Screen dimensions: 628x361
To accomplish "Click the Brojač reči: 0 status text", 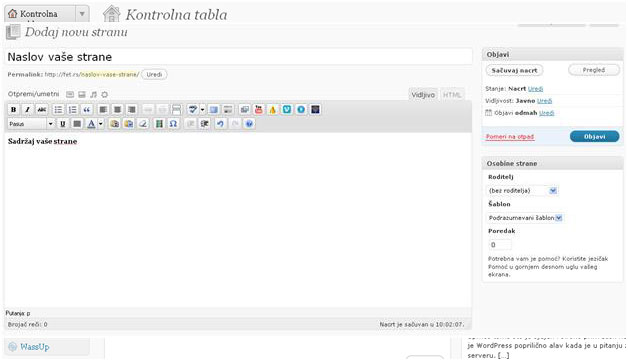I will point(27,325).
